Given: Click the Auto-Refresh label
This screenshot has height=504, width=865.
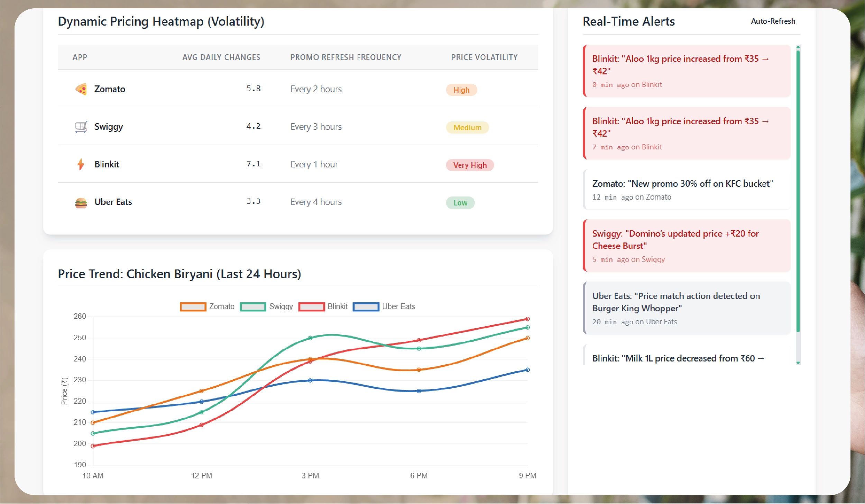Looking at the screenshot, I should point(773,21).
